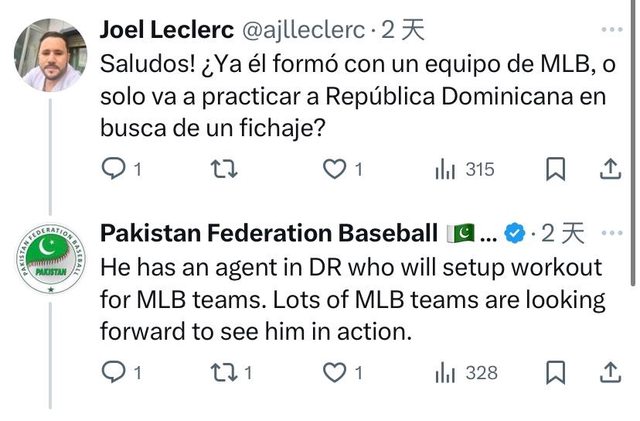Open more options on Joel Leclerc's tweet
The height and width of the screenshot is (421, 640).
tap(608, 31)
